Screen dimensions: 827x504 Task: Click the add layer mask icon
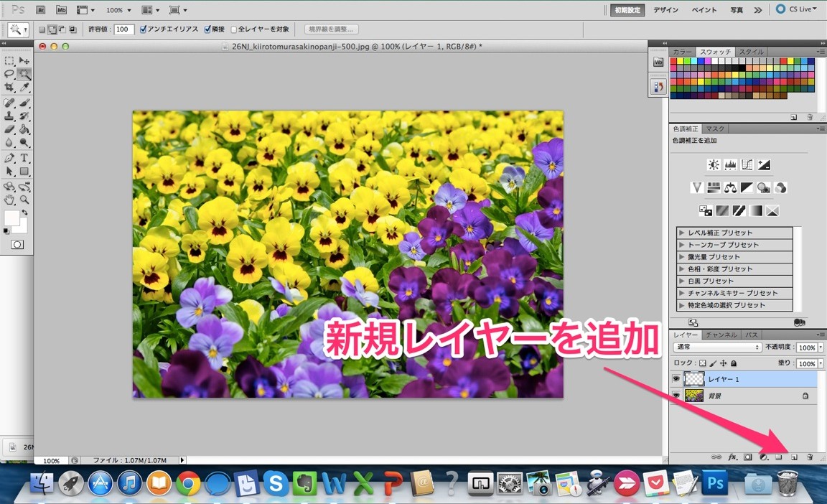pyautogui.click(x=748, y=457)
